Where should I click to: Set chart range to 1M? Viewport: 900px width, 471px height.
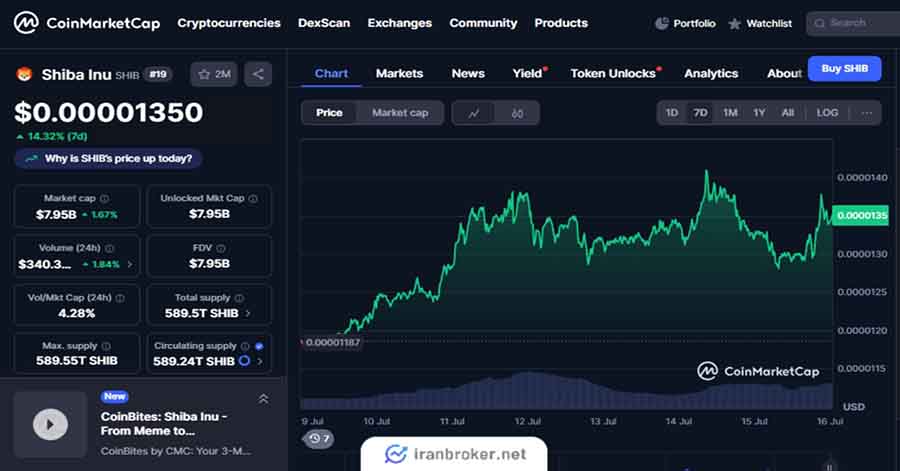click(x=730, y=113)
